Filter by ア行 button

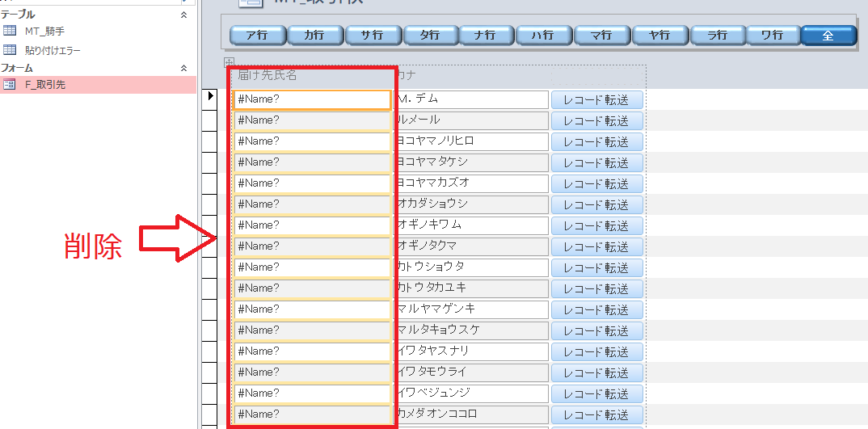click(258, 36)
